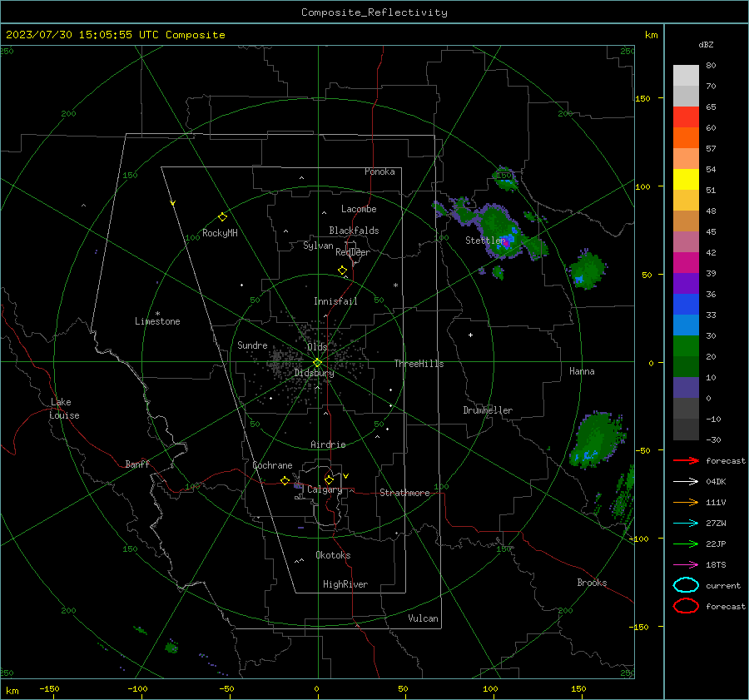Click the 30 dBZ light blue swatch

686,325
